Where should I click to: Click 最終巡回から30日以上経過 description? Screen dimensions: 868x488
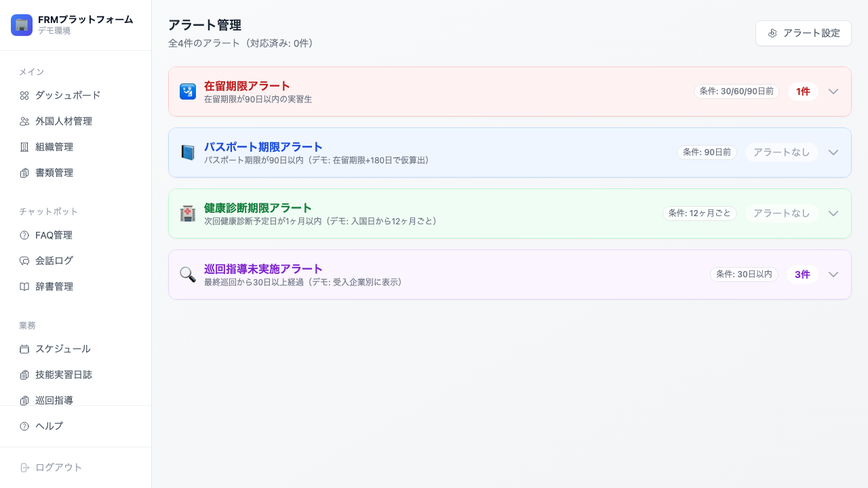pyautogui.click(x=303, y=282)
